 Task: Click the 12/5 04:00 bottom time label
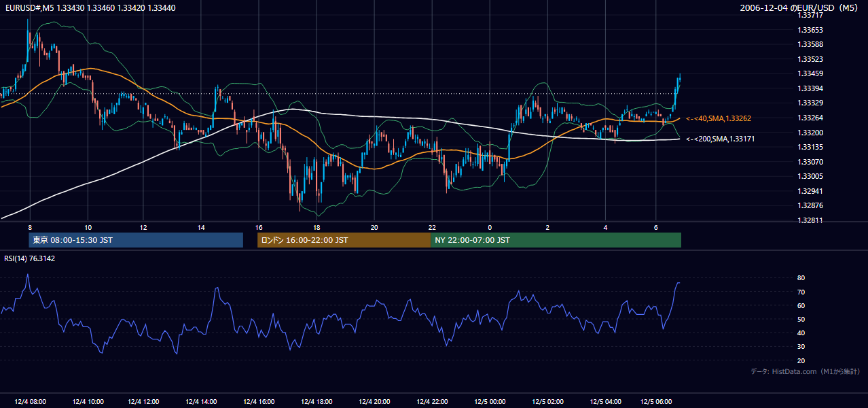tap(607, 402)
